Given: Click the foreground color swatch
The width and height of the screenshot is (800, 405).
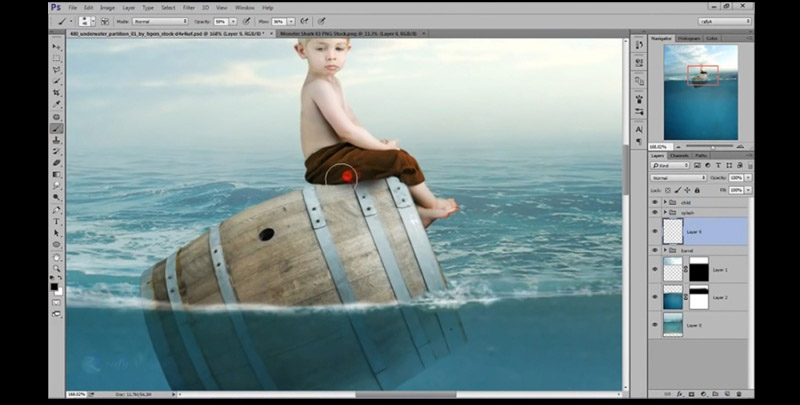Looking at the screenshot, I should 54,287.
